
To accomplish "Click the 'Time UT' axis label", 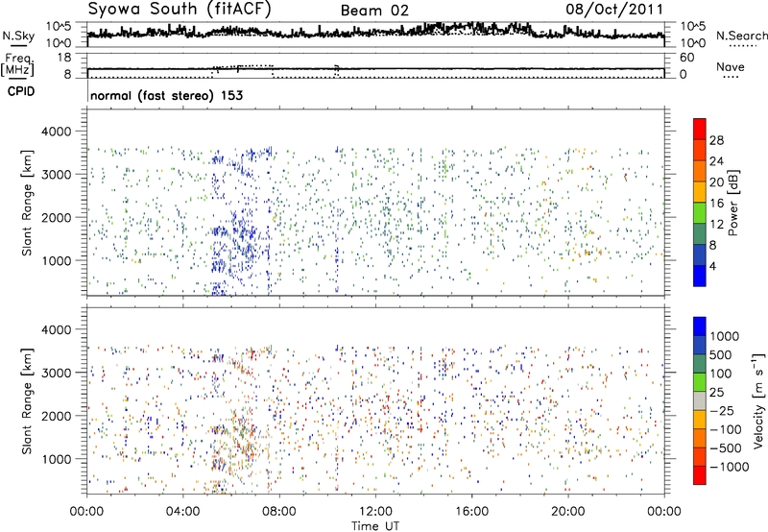I will pos(375,525).
